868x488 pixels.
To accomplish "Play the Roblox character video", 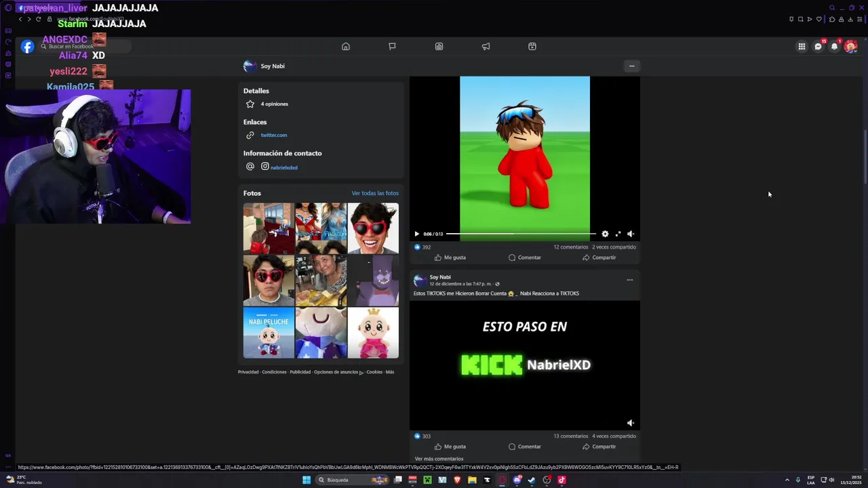I will pyautogui.click(x=416, y=234).
